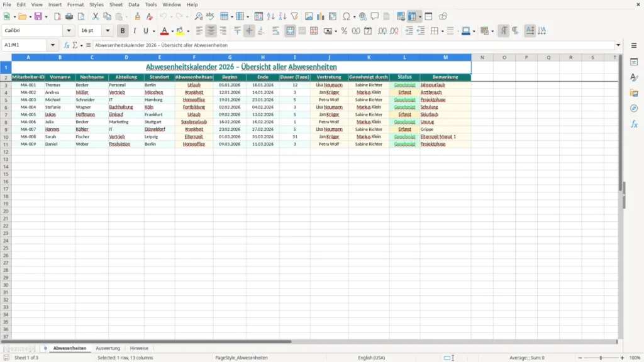Open the Sheet menu

pos(116,4)
